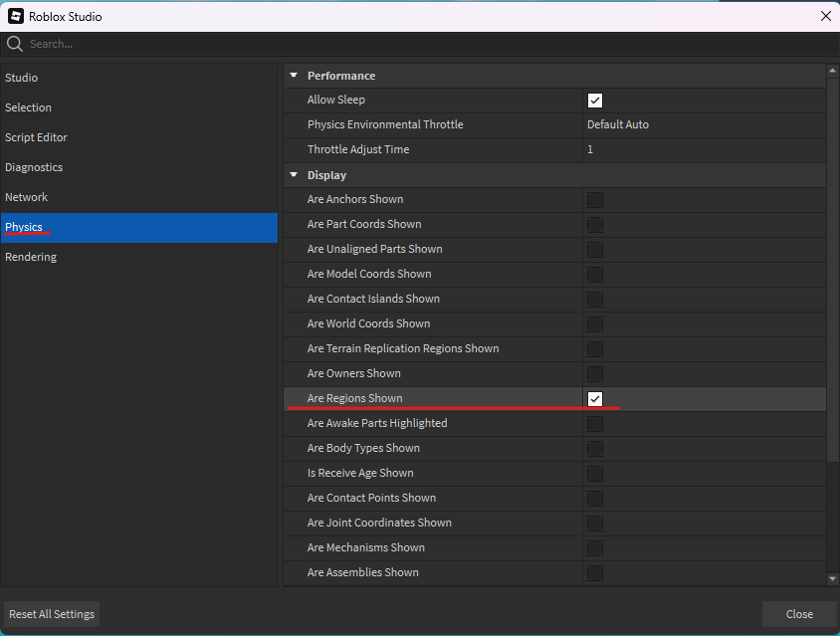This screenshot has height=636, width=840.
Task: Click the search magnifier icon
Action: 15,44
